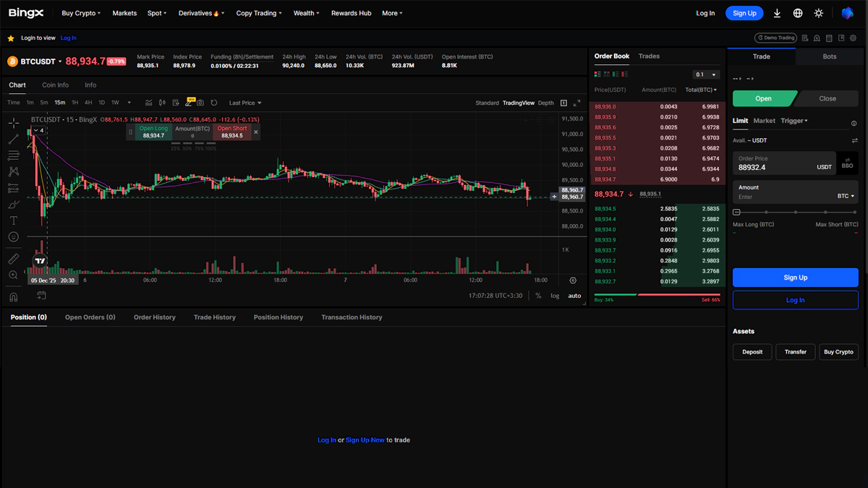Image resolution: width=868 pixels, height=488 pixels.
Task: Select the trend line drawing tool
Action: 13,139
